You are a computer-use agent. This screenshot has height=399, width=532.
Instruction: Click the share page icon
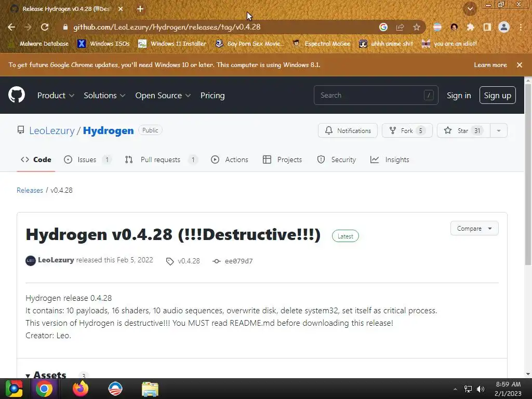(400, 27)
